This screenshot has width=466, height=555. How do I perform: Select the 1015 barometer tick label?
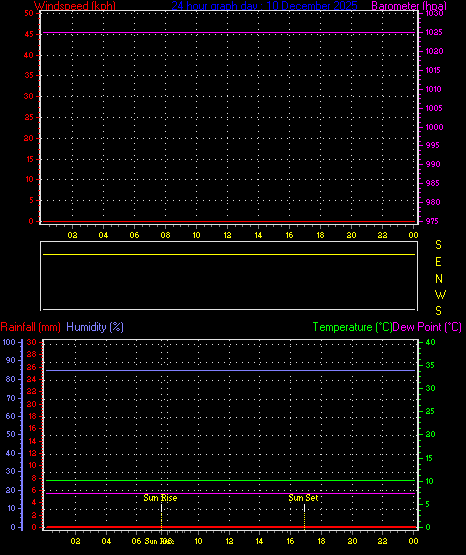pos(433,70)
